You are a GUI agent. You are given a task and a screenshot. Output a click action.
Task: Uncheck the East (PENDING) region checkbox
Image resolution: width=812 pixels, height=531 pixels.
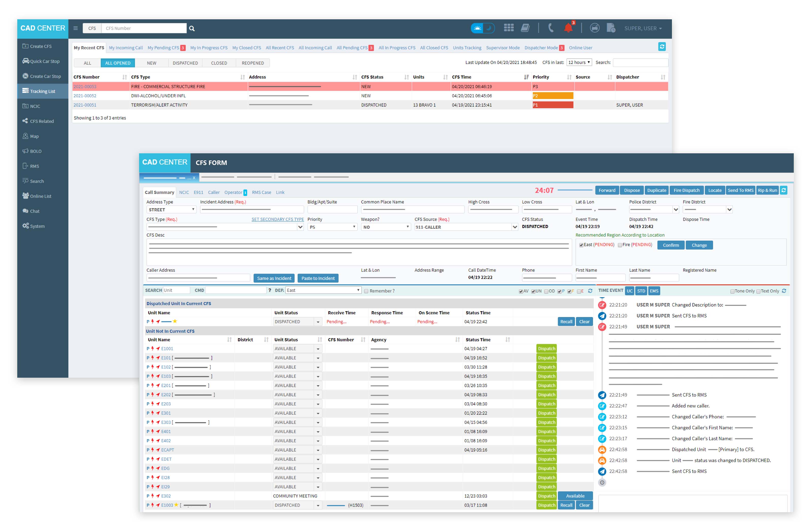tap(581, 245)
